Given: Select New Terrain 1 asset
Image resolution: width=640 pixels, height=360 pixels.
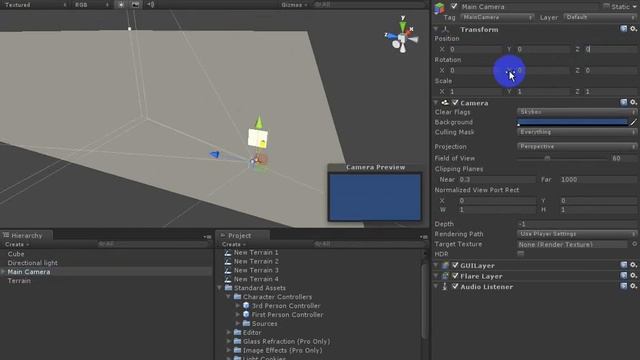Looking at the screenshot, I should pos(256,252).
